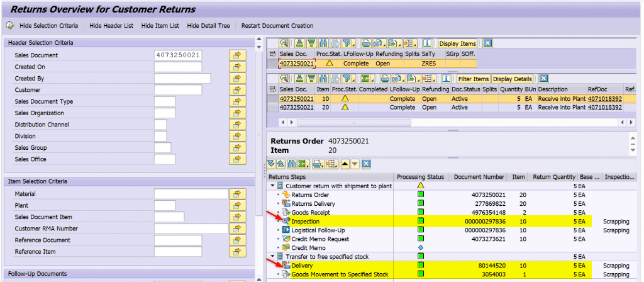
Task: Open multiple selection for Sales Document field
Action: 237,55
